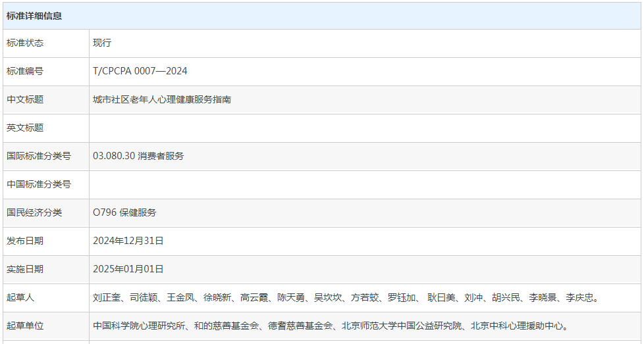Select the title 城市社区老年人心理健康服务指南
The image size is (644, 344).
coord(162,99)
